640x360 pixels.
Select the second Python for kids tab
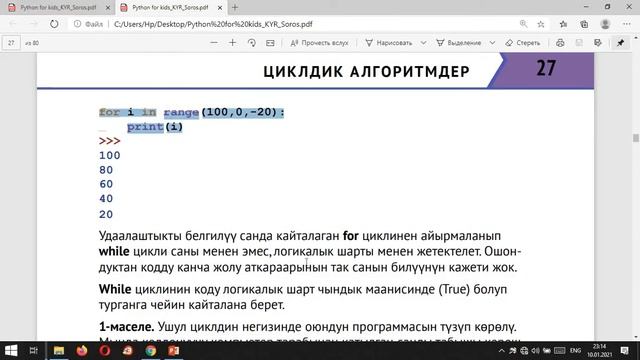[170, 7]
